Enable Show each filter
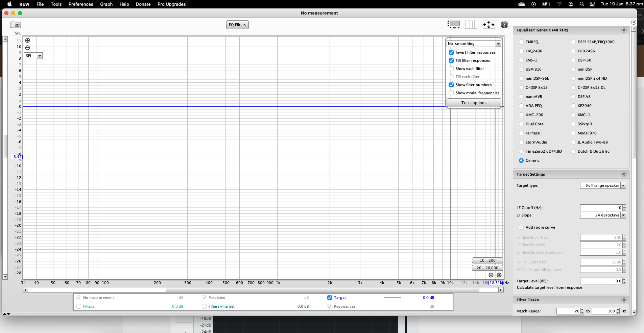The height and width of the screenshot is (333, 644). (x=451, y=69)
